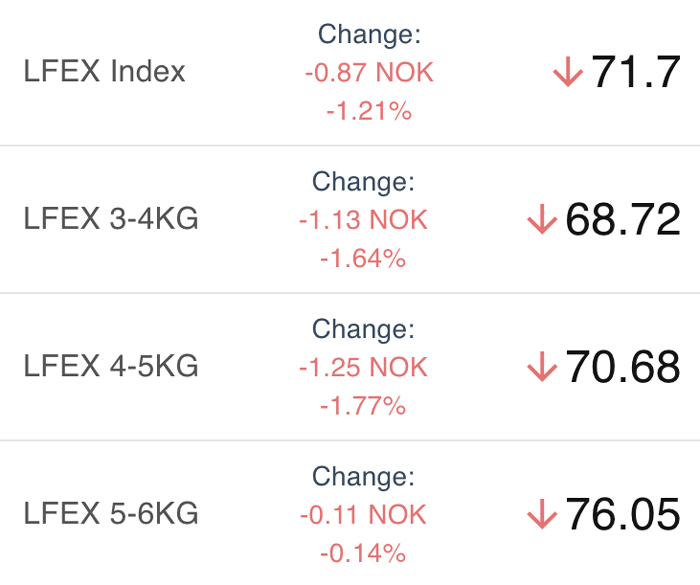
Task: Click the -0.11 NOK change value
Action: 363,514
